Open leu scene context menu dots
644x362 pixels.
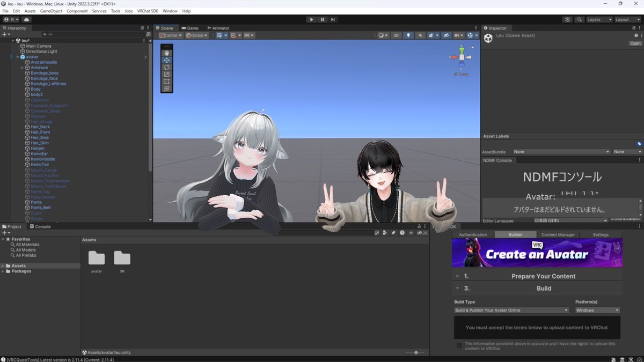[x=143, y=40]
